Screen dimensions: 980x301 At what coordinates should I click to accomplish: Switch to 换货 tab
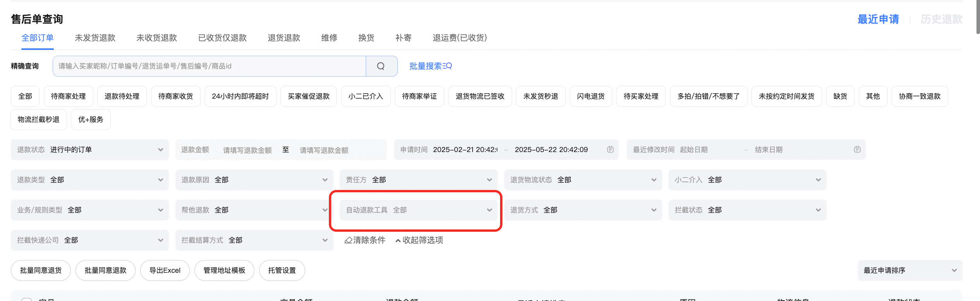(x=366, y=38)
